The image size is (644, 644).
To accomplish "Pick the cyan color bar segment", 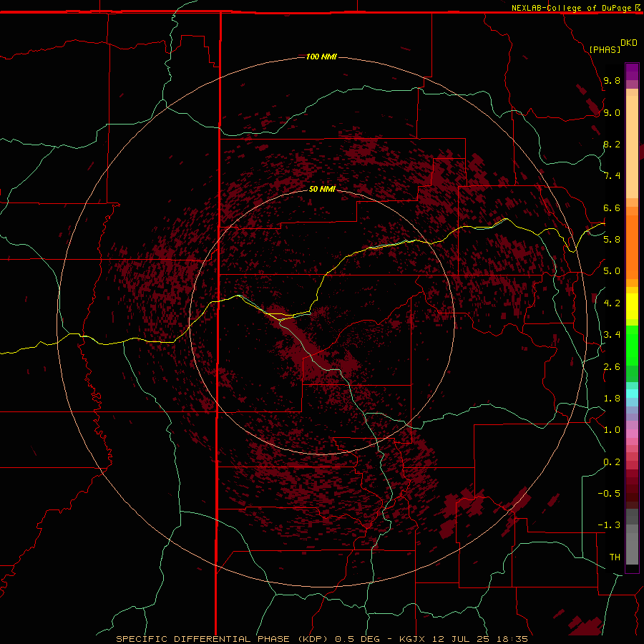I will pyautogui.click(x=632, y=394).
